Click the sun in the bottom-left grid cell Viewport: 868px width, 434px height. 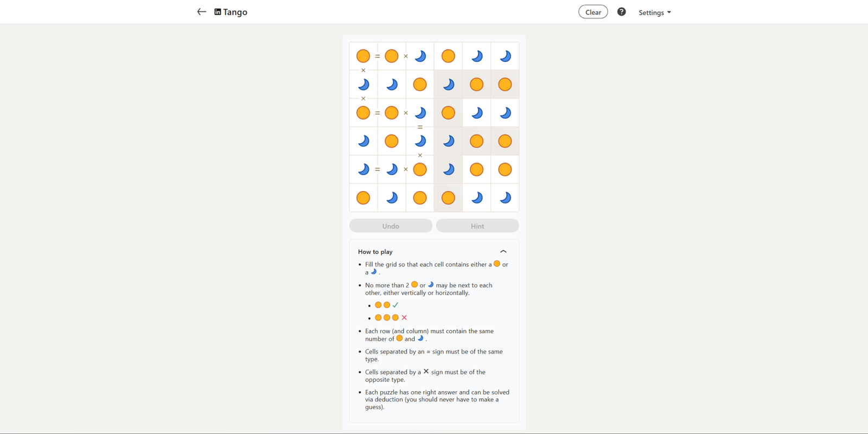(x=363, y=198)
